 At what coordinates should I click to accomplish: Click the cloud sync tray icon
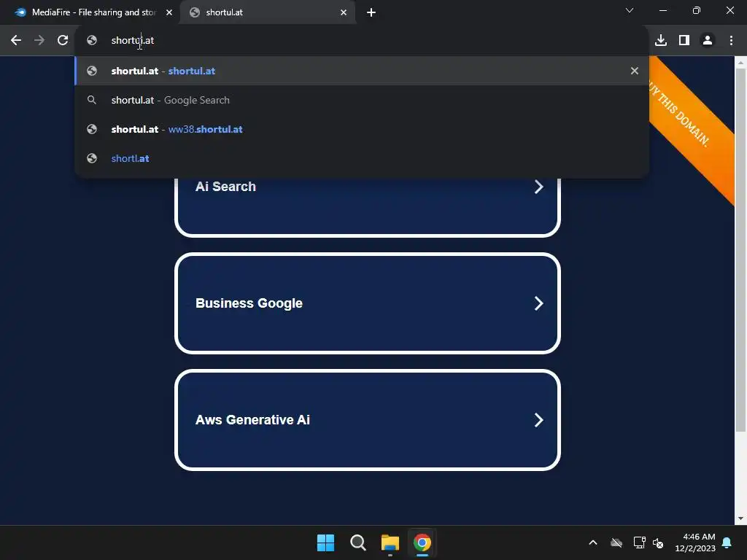616,542
